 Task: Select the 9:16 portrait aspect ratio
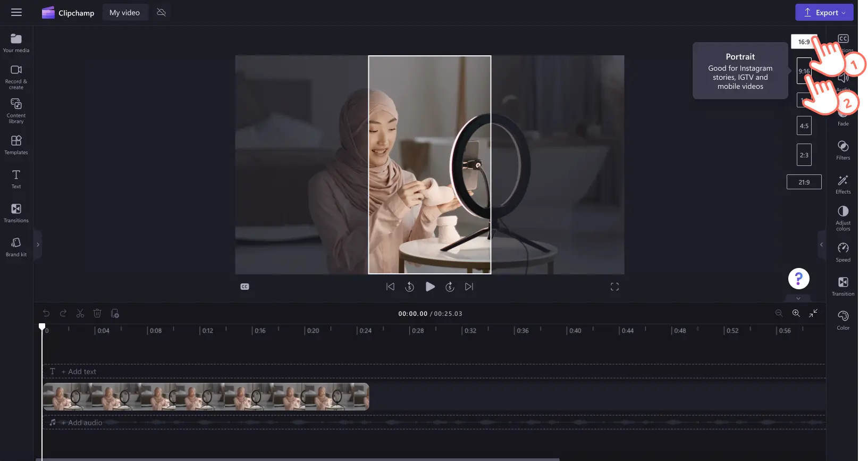click(x=804, y=71)
